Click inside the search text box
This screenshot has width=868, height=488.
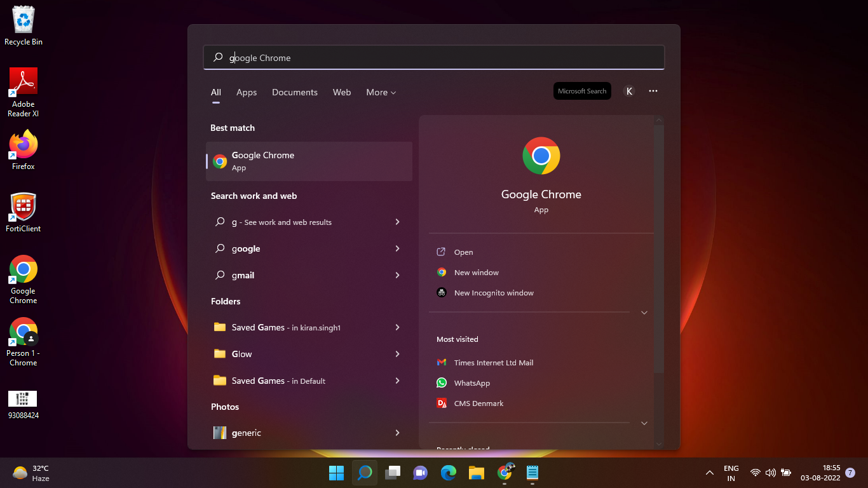(434, 57)
